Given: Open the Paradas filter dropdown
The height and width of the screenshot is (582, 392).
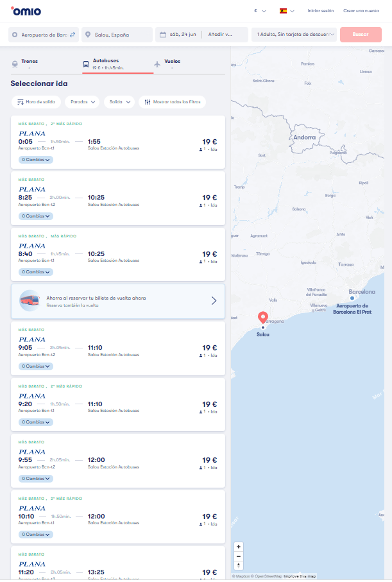Looking at the screenshot, I should (82, 101).
